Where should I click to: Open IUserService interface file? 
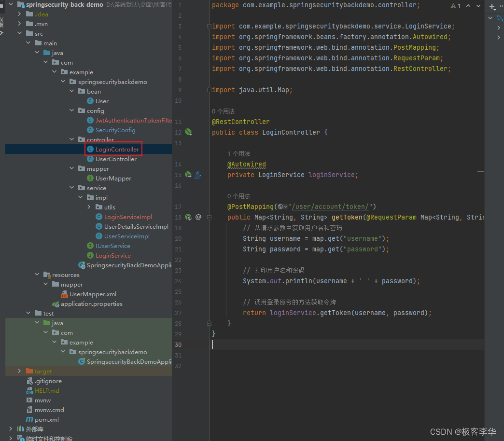pyautogui.click(x=109, y=246)
